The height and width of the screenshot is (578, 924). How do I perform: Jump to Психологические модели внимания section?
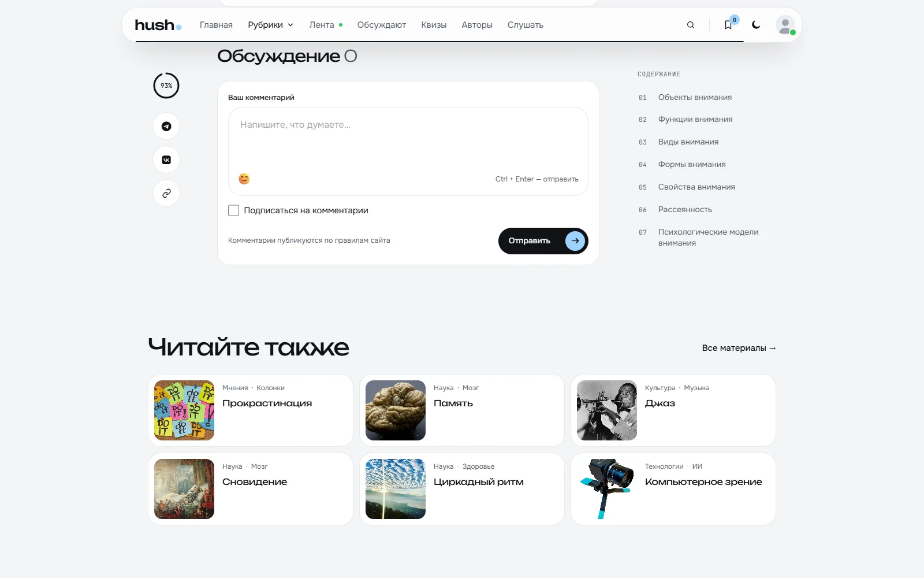pos(708,238)
